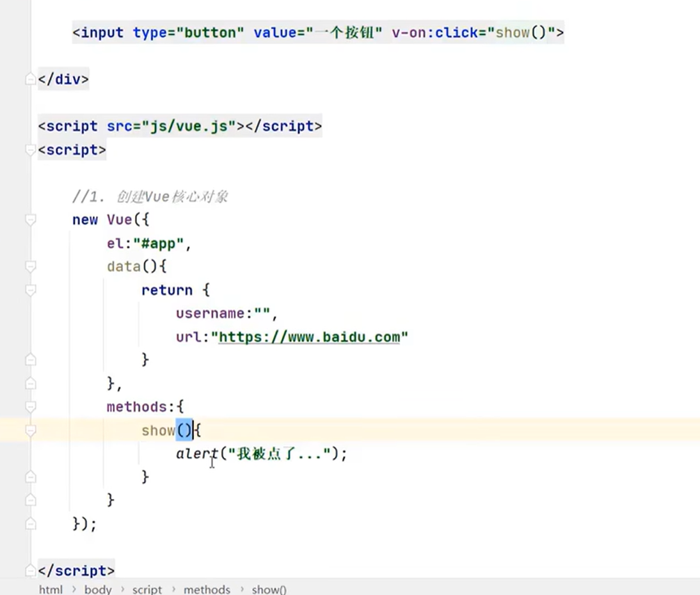Screen dimensions: 700x595
Task: Select body in the breadcrumb bar
Action: pyautogui.click(x=98, y=589)
